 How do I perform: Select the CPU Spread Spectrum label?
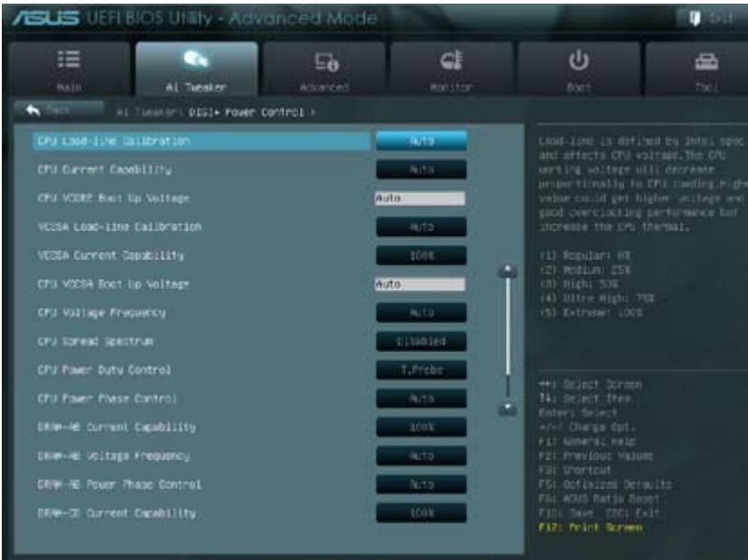[x=96, y=341]
